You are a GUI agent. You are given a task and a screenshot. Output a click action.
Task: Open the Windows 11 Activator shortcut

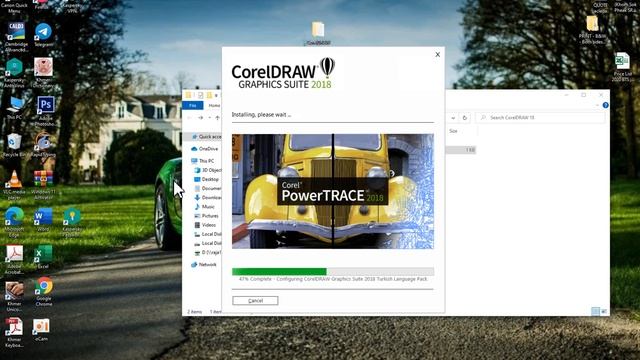43,185
